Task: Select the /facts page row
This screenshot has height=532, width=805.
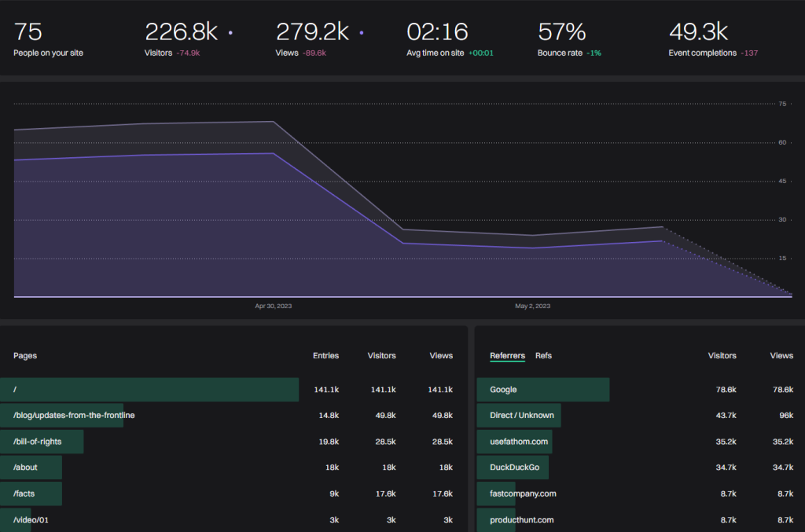Action: pos(24,493)
